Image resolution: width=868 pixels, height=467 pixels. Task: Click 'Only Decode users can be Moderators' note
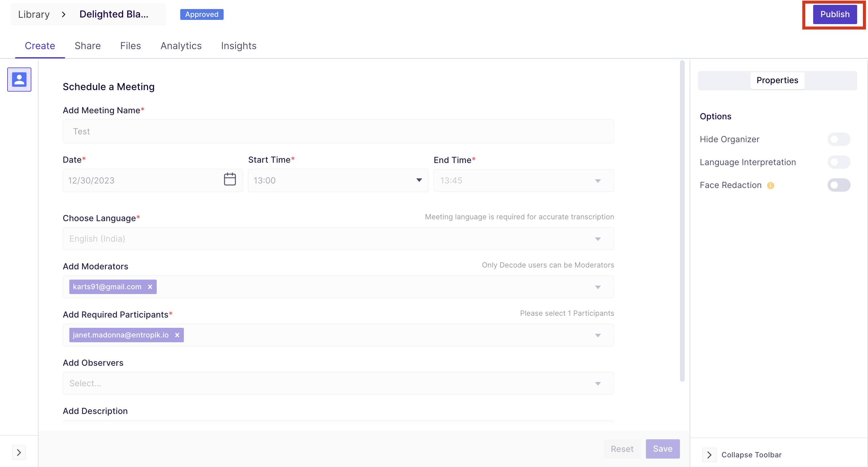pyautogui.click(x=548, y=265)
